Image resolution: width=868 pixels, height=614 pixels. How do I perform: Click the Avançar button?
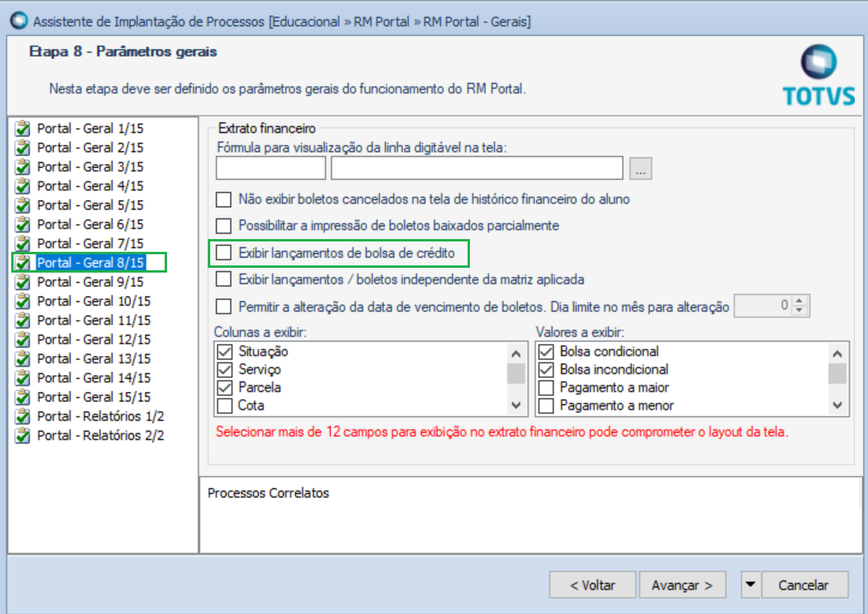[683, 584]
